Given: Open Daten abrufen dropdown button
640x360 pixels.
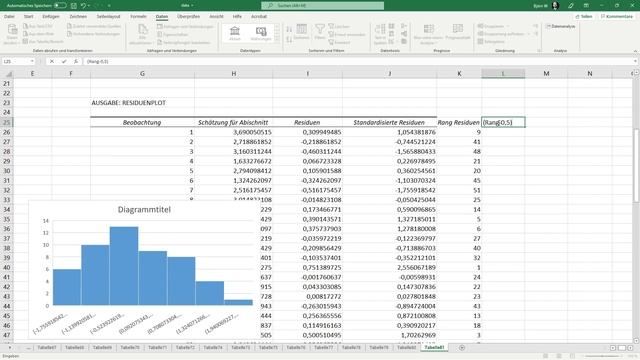Looking at the screenshot, I should (12, 34).
